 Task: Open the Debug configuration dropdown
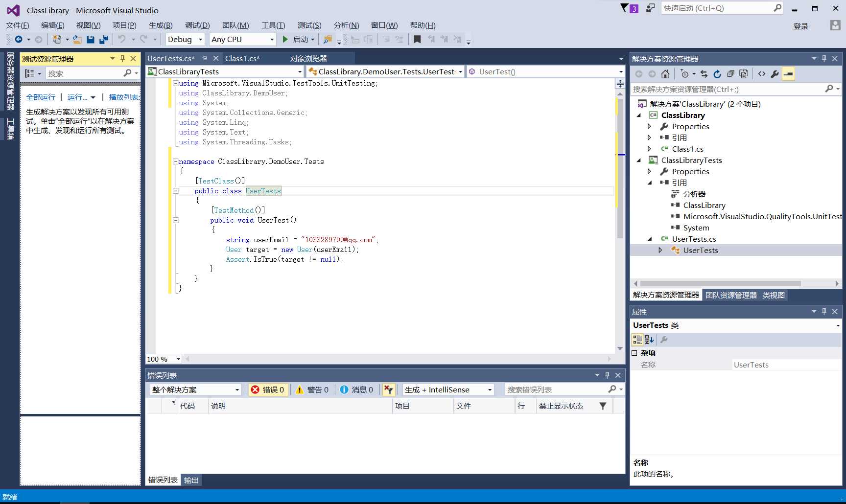coord(185,39)
